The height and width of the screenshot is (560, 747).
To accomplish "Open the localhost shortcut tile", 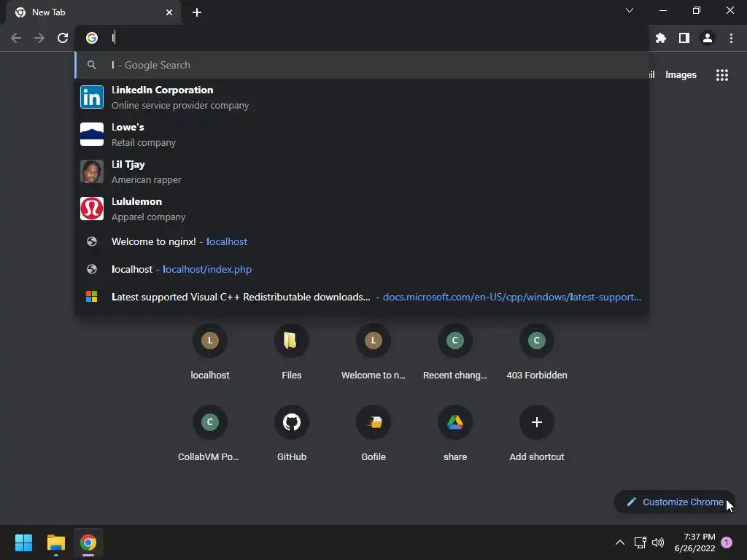I will pos(210,353).
